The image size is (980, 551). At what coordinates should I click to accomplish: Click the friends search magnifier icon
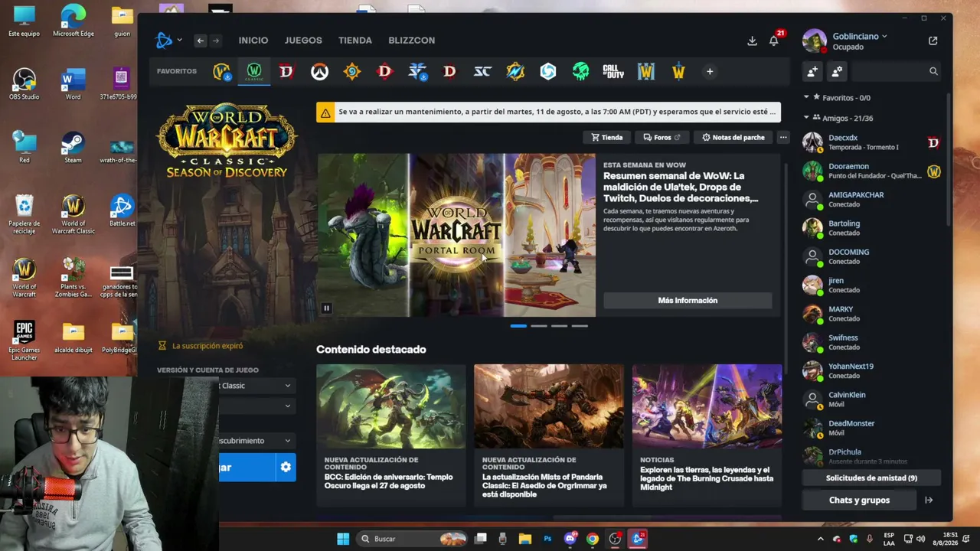pyautogui.click(x=933, y=71)
